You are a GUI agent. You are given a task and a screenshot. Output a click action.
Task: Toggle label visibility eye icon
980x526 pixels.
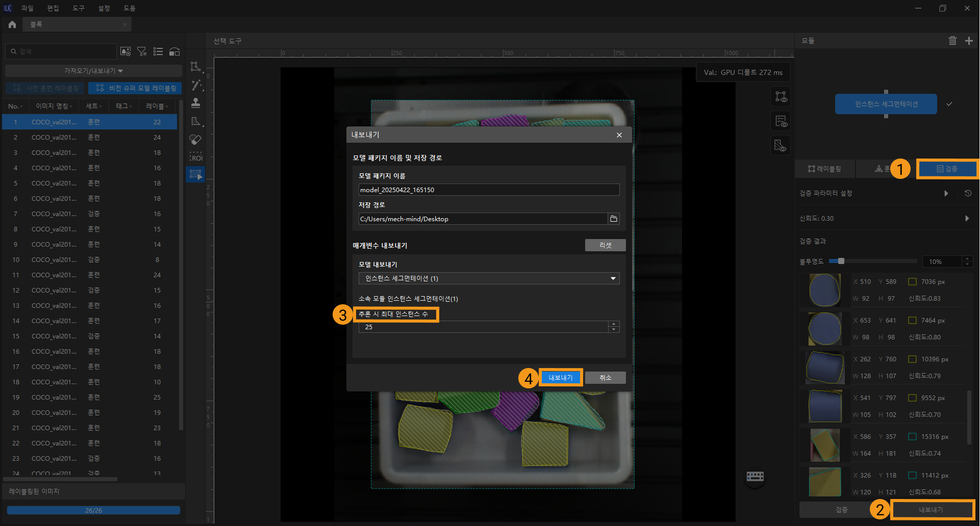(x=781, y=97)
